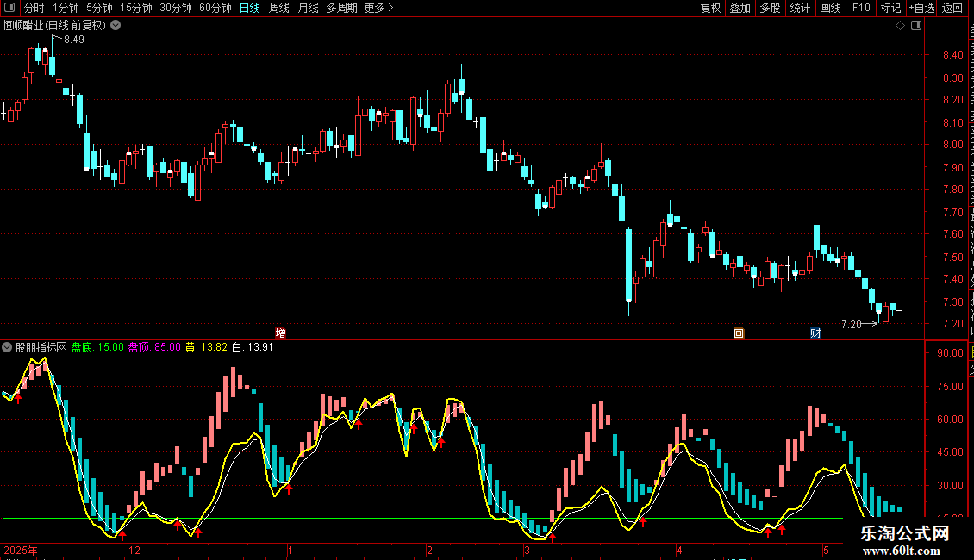Open the 多周期 multi-period view
This screenshot has height=560, width=974.
point(341,8)
